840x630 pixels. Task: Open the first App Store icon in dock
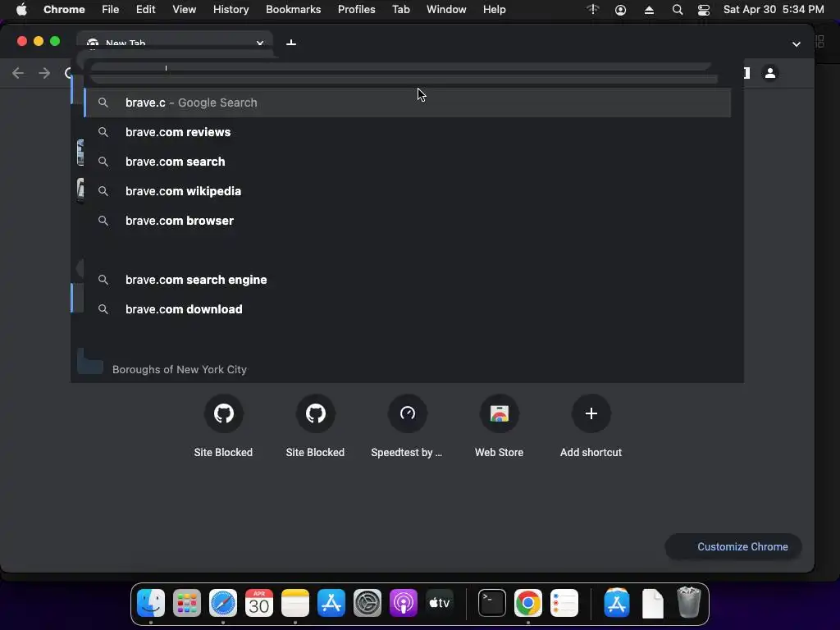pyautogui.click(x=331, y=603)
